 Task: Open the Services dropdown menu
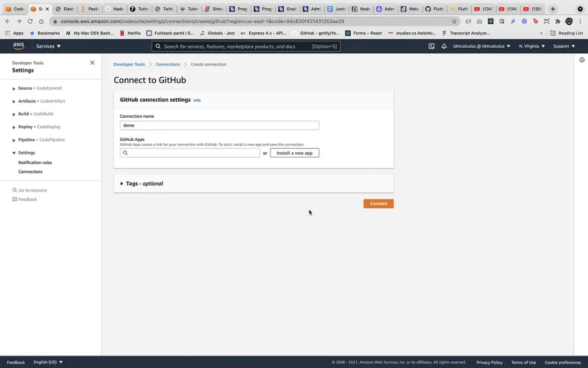[48, 46]
